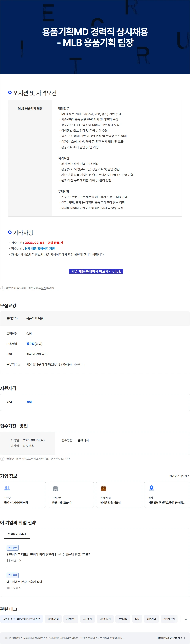Expand 1개 더보기 interview reviews
This screenshot has height=644, width=190.
click(13, 588)
